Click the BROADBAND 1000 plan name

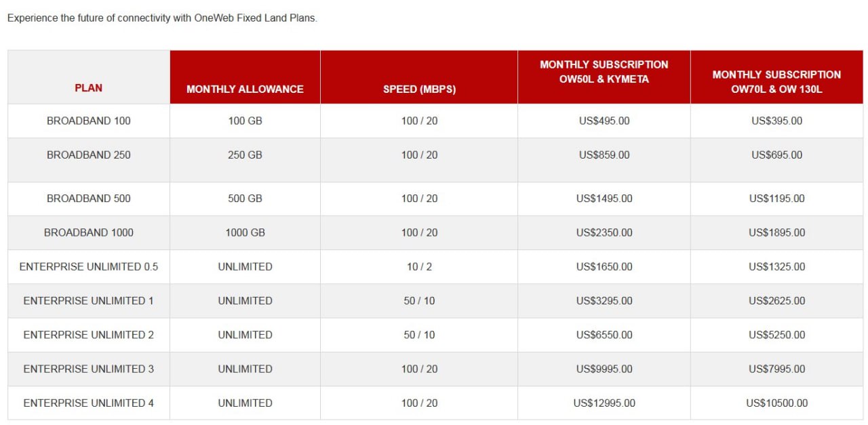point(89,232)
